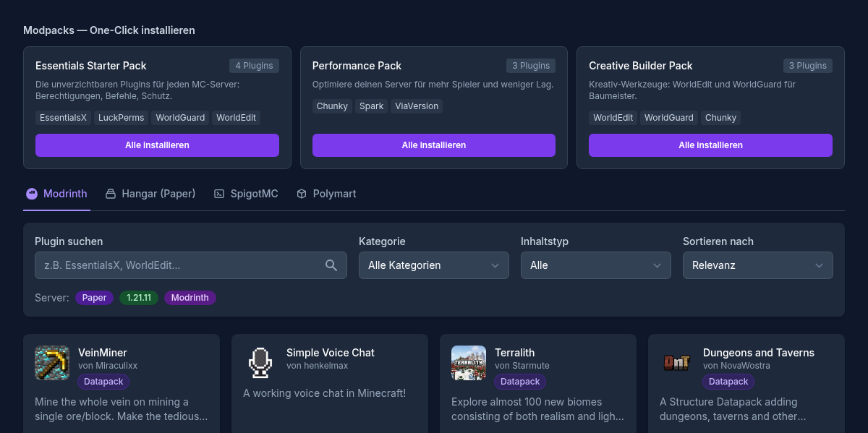This screenshot has width=868, height=433.
Task: Open the Kategorie dropdown
Action: coord(434,265)
